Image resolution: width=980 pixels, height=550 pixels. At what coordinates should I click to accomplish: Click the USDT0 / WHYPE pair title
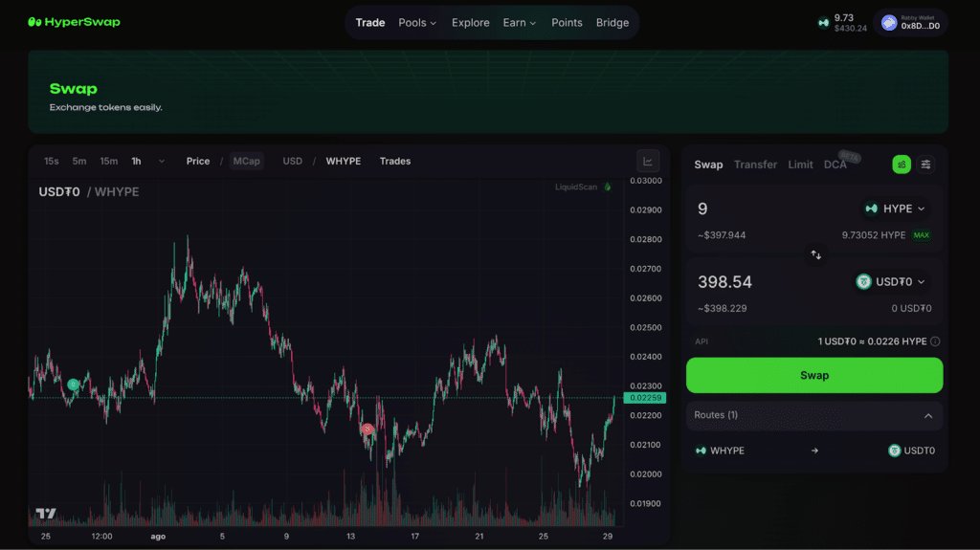tap(89, 192)
